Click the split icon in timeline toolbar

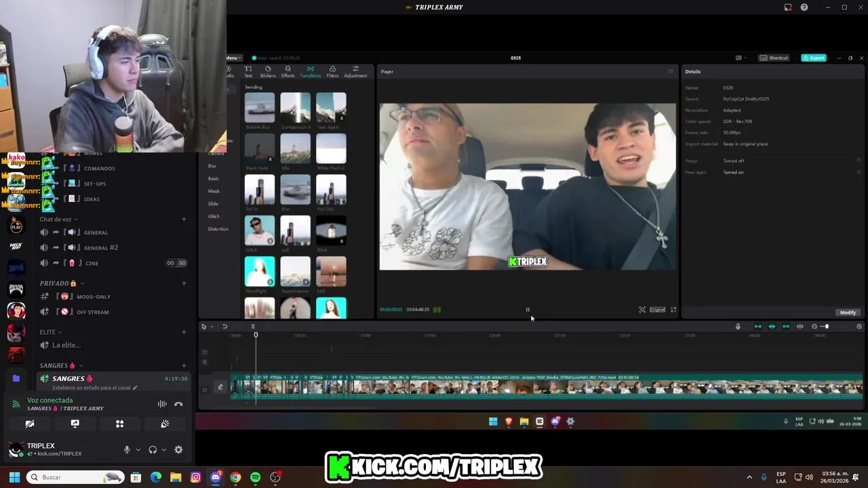(253, 327)
